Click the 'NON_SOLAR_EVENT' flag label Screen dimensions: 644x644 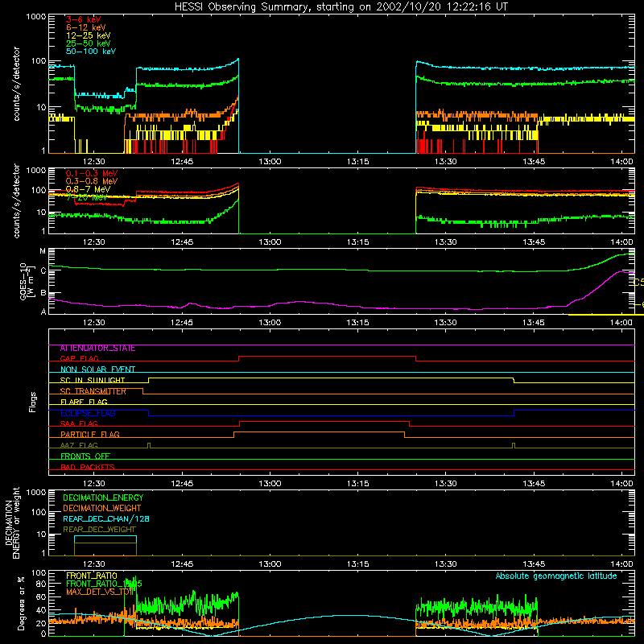click(97, 369)
